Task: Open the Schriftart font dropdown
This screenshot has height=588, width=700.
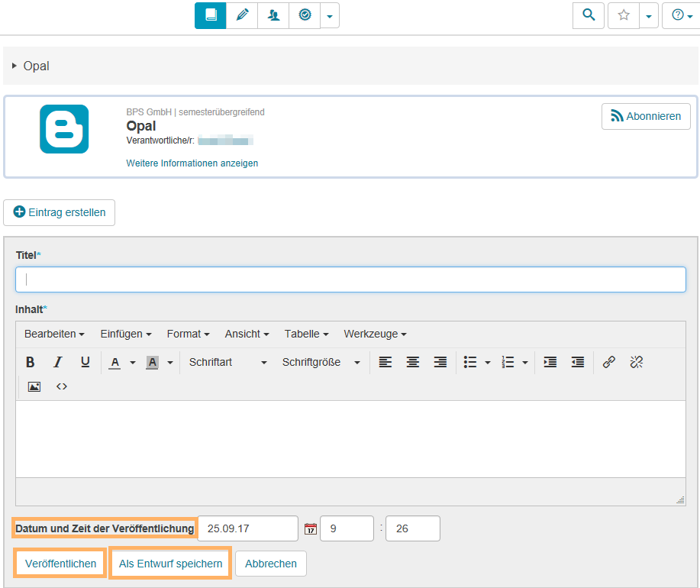Action: 227,363
